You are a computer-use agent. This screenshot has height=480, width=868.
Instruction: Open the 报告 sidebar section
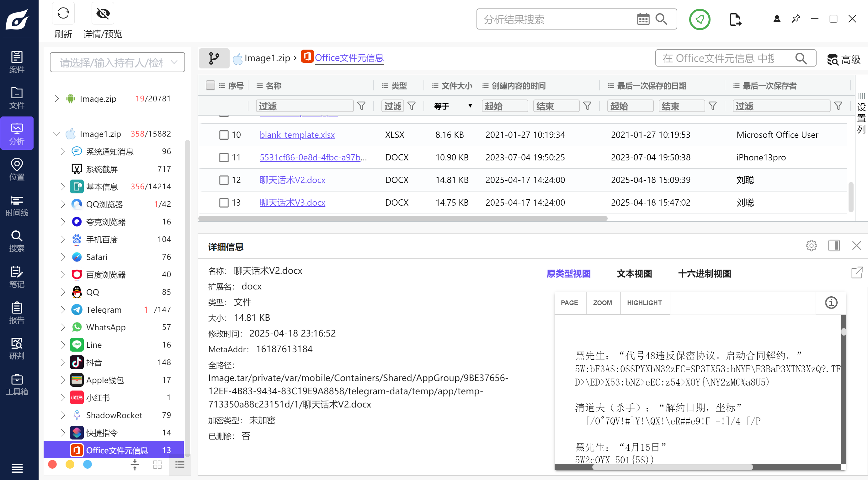pos(17,313)
